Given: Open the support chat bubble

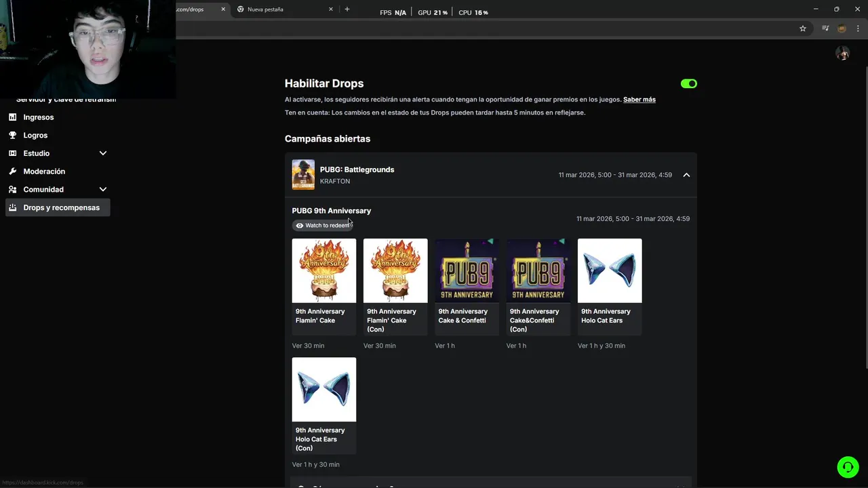Looking at the screenshot, I should tap(848, 467).
